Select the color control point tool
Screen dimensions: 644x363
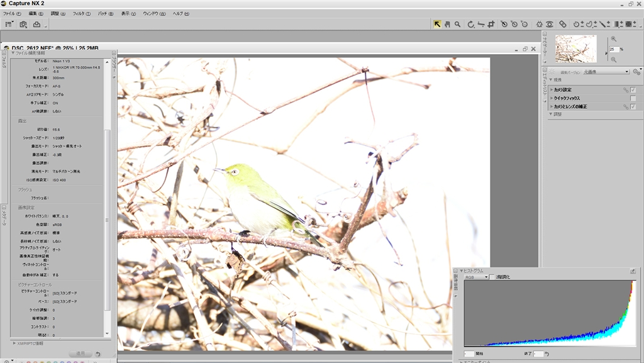pos(539,25)
